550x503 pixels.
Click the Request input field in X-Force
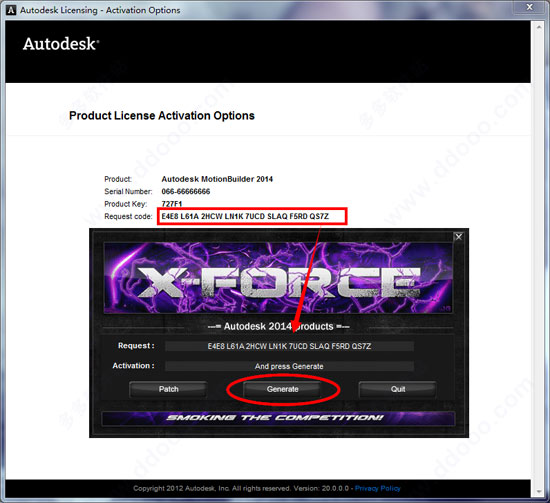[289, 346]
